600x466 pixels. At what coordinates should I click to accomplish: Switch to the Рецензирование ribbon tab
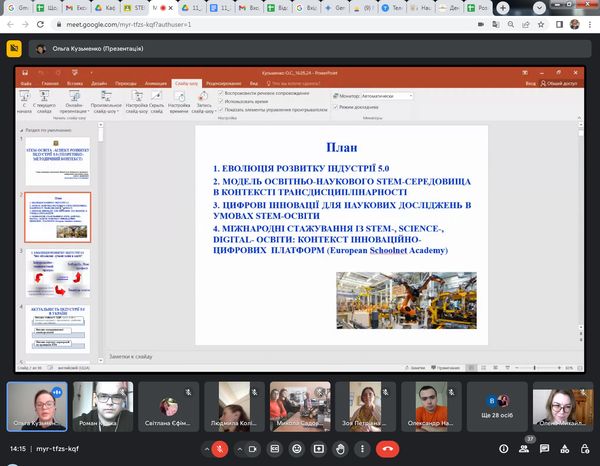pos(223,83)
